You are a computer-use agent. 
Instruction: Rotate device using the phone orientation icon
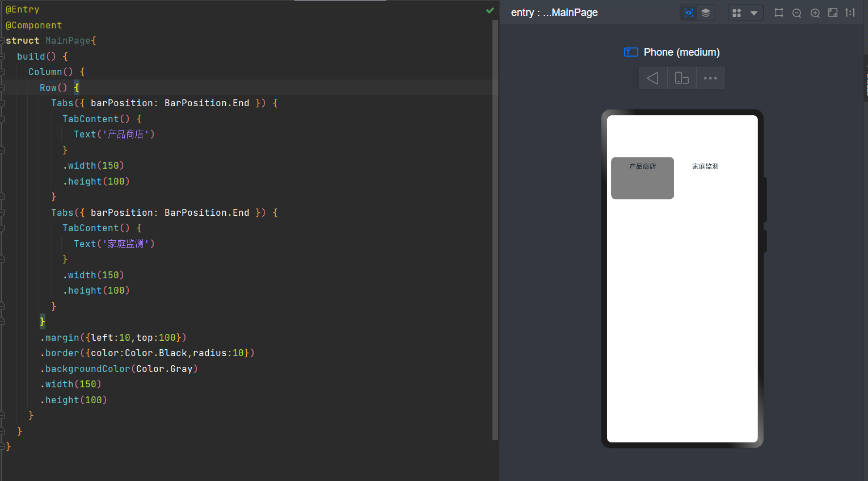pos(682,78)
